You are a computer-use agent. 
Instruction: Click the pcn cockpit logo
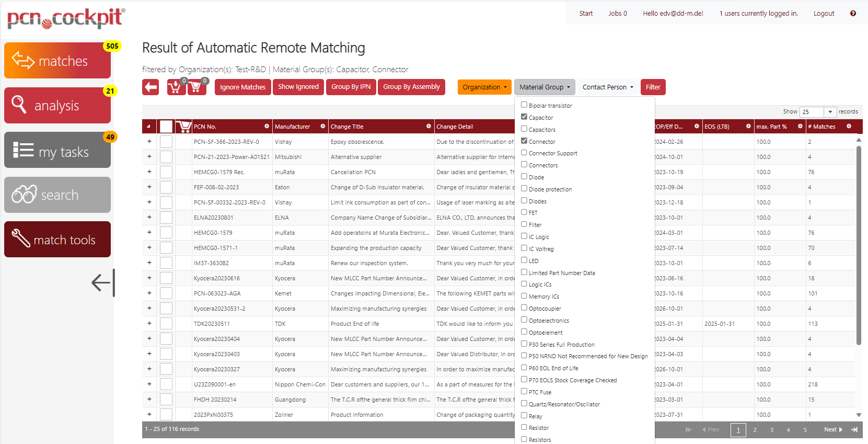pyautogui.click(x=65, y=18)
